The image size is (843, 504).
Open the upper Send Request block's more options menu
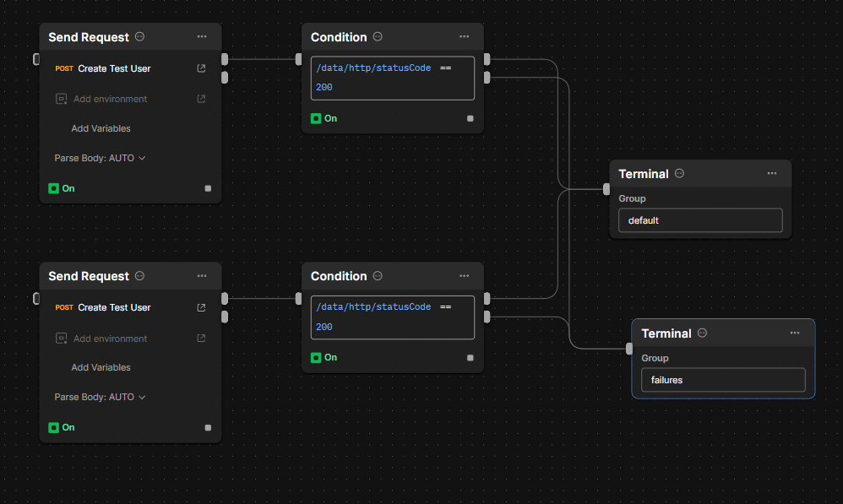tap(202, 36)
